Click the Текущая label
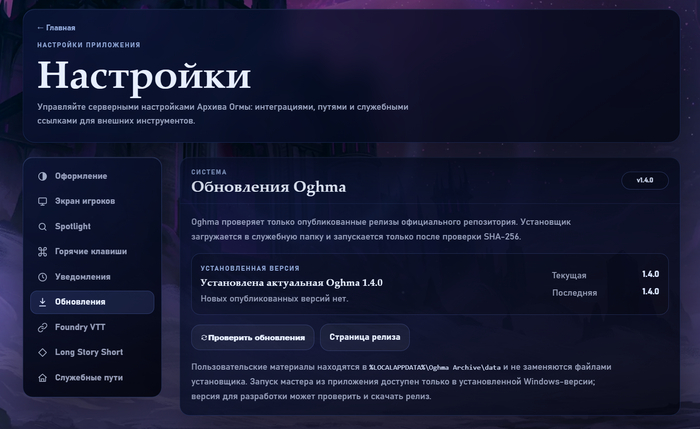 click(x=569, y=275)
